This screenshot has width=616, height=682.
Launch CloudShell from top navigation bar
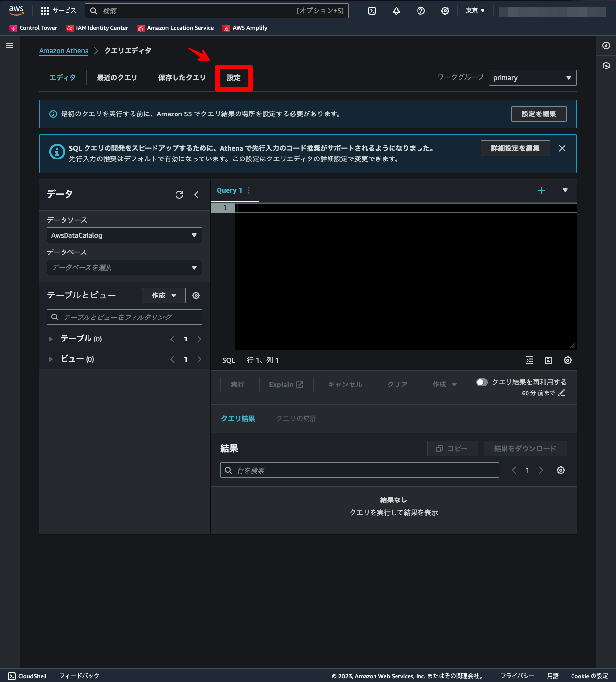pyautogui.click(x=372, y=11)
